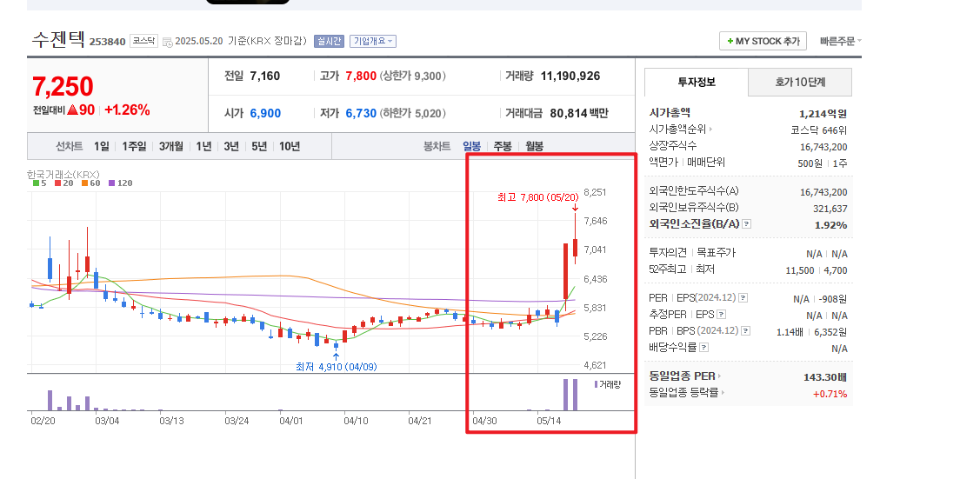Click the 거래대금 value 80,814 백만
This screenshot has height=479, width=980.
click(579, 114)
